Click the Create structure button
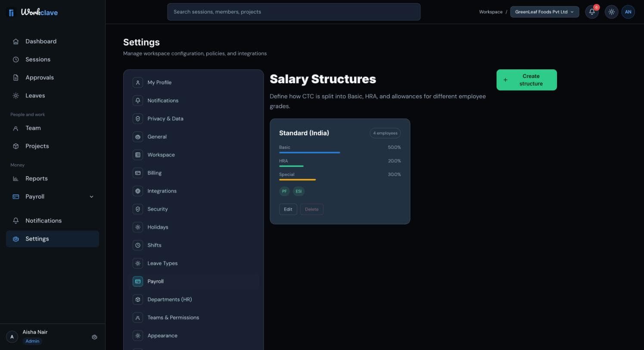The height and width of the screenshot is (350, 644). pos(526,80)
